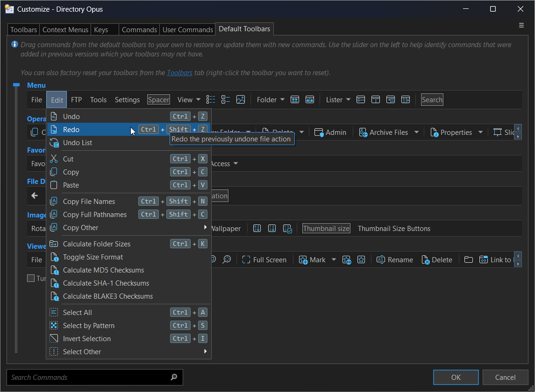This screenshot has width=535, height=392.
Task: Click the Undo List icon
Action: coord(54,143)
